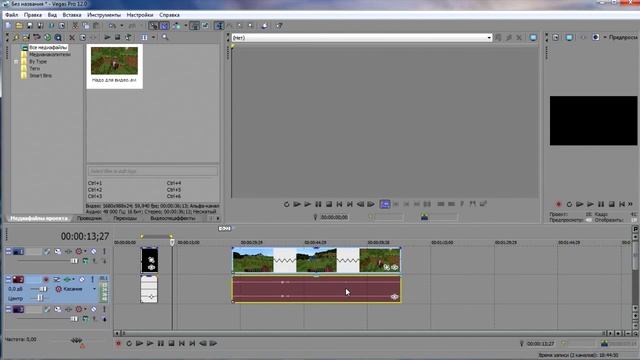
Task: Click the trimmer stop button
Action: pyautogui.click(x=329, y=204)
